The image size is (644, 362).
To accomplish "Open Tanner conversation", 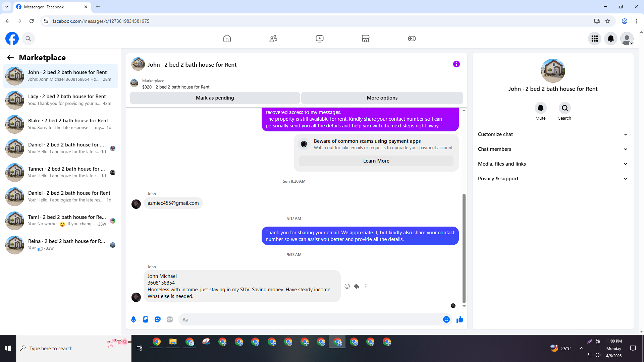I will 60,173.
